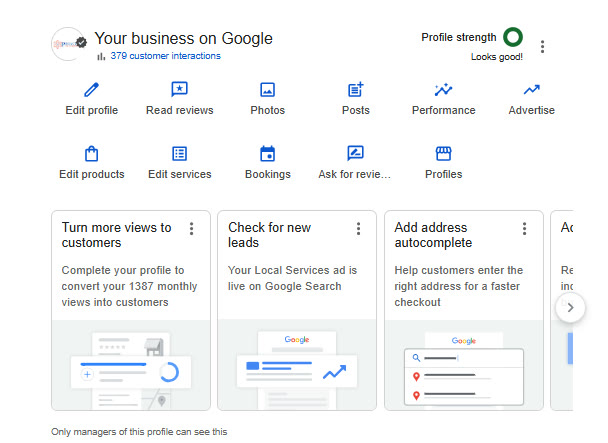Click Help customers enter the right address text
This screenshot has height=443, width=608.
(x=459, y=286)
